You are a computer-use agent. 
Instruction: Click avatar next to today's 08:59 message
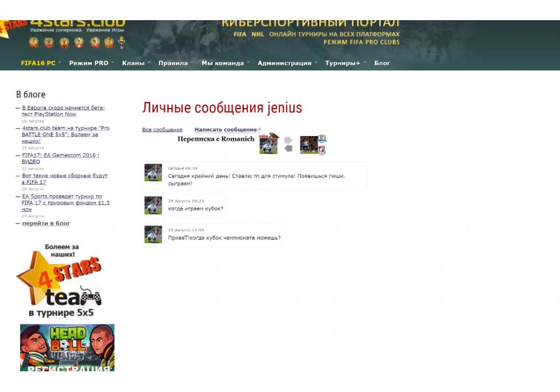tap(153, 172)
